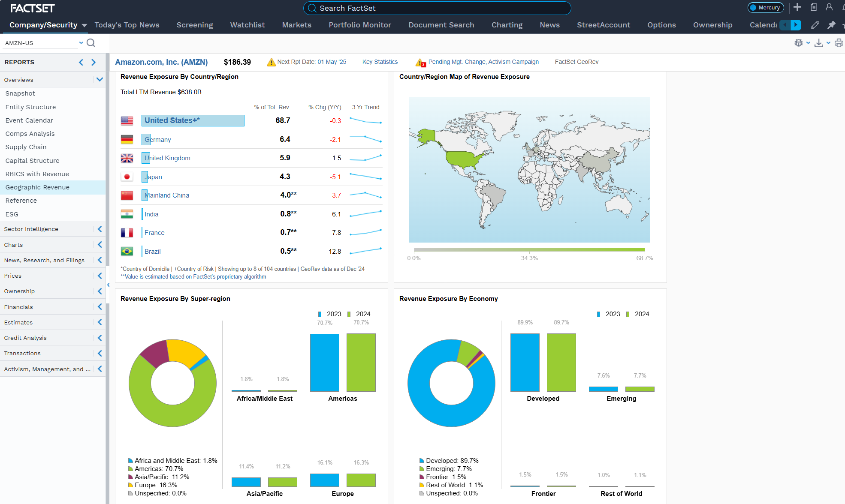This screenshot has height=504, width=845.
Task: Click the green map legend gradient bar
Action: click(529, 250)
